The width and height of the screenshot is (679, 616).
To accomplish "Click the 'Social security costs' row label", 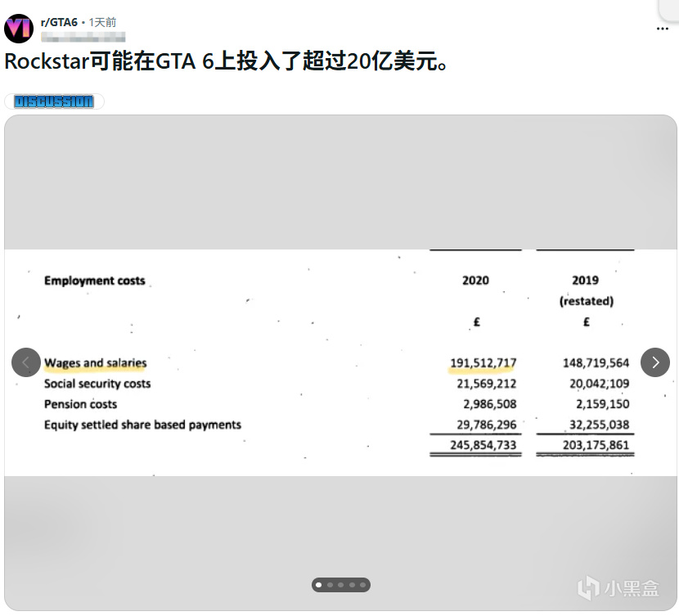I will click(x=97, y=384).
